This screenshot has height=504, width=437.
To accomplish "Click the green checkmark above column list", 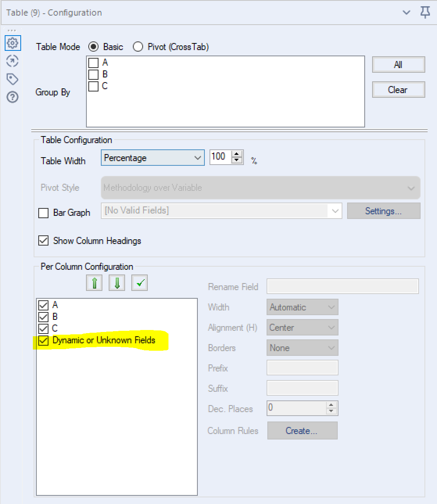I will [x=139, y=282].
